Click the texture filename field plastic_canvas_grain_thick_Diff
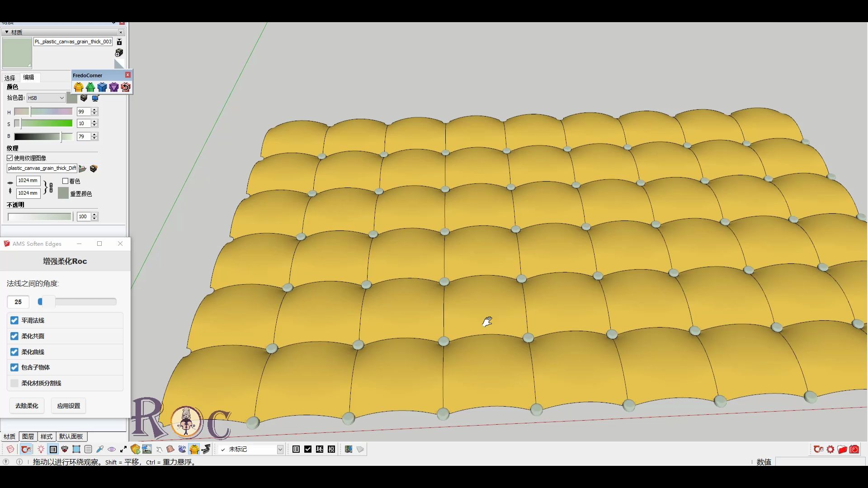This screenshot has width=868, height=488. (x=42, y=168)
